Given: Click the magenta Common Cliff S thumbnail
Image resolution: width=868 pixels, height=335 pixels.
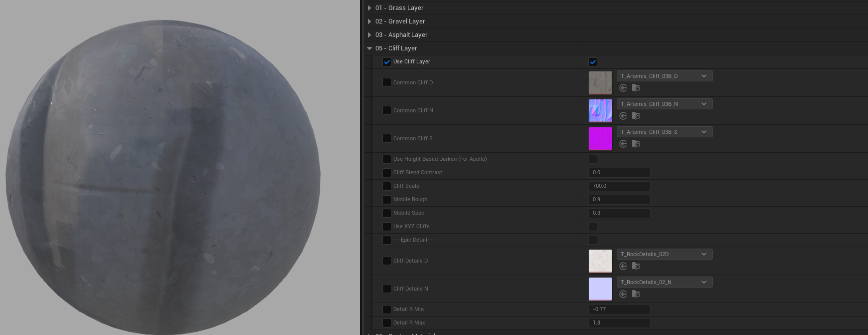Looking at the screenshot, I should (x=600, y=139).
